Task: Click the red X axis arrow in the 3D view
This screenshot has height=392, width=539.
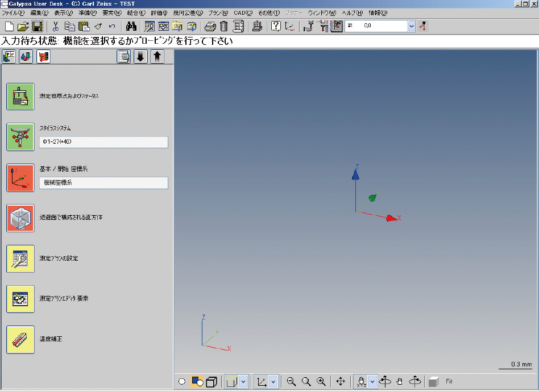Action: point(391,218)
